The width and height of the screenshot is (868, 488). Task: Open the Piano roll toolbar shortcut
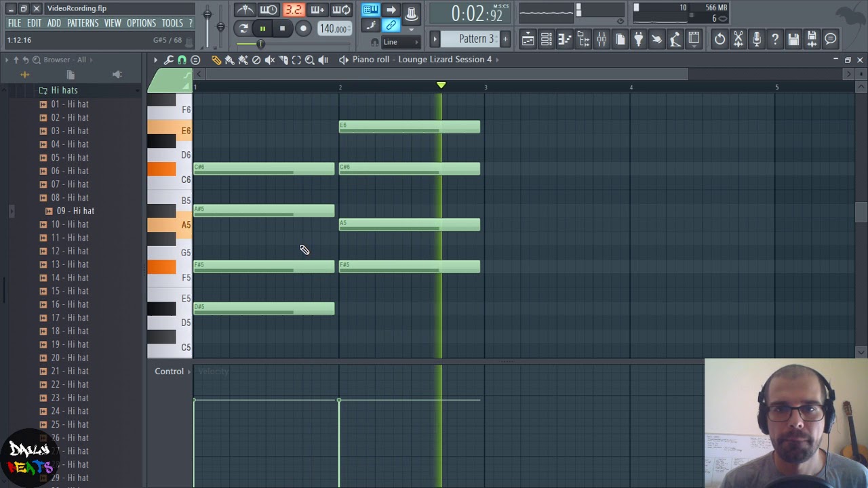click(564, 39)
